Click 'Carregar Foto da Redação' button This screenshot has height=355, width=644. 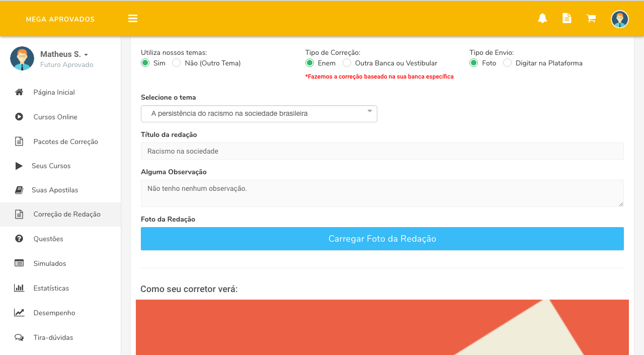point(382,239)
